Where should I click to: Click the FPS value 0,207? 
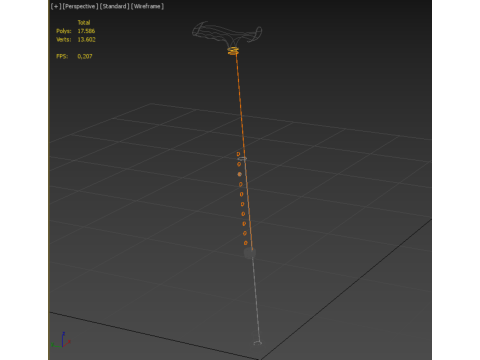click(85, 56)
